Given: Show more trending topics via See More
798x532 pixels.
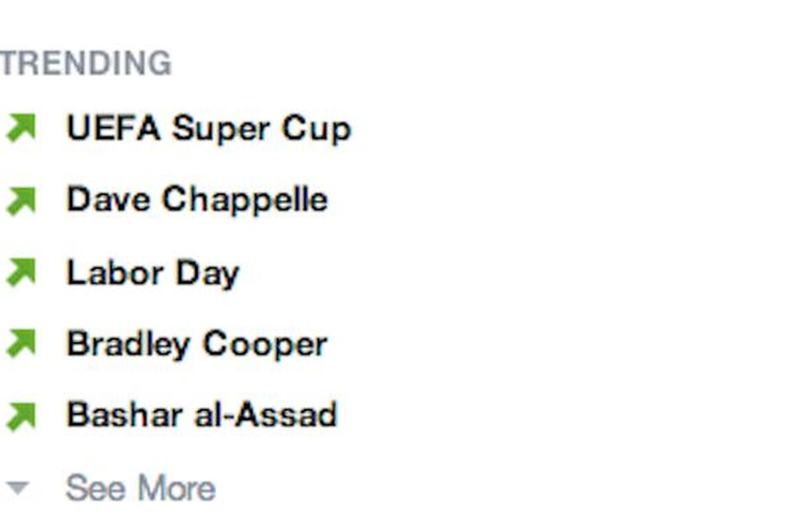Looking at the screenshot, I should 140,489.
